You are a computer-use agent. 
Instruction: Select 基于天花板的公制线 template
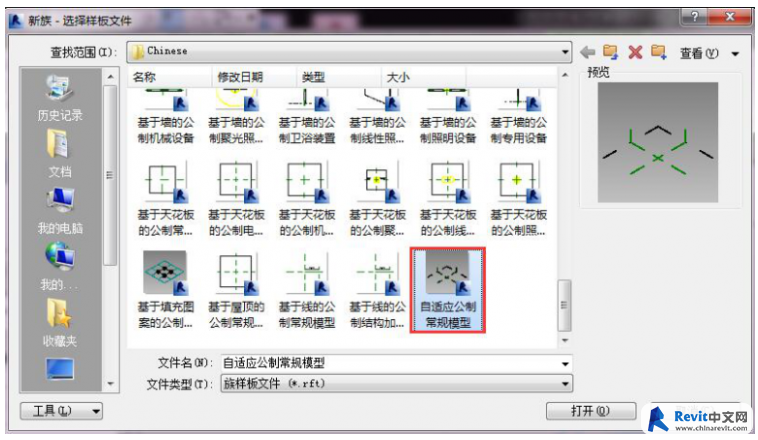pyautogui.click(x=448, y=199)
